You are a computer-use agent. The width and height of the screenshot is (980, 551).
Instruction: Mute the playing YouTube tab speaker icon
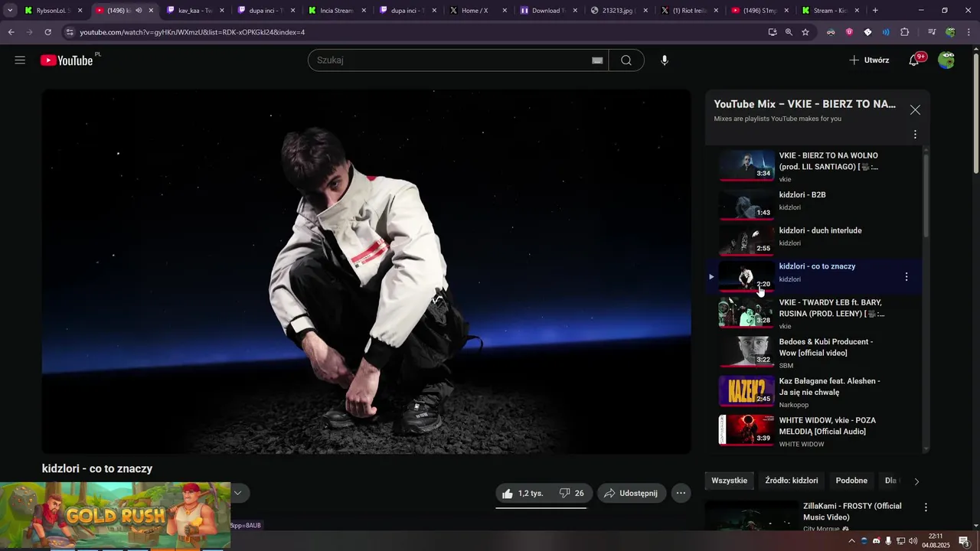click(139, 11)
